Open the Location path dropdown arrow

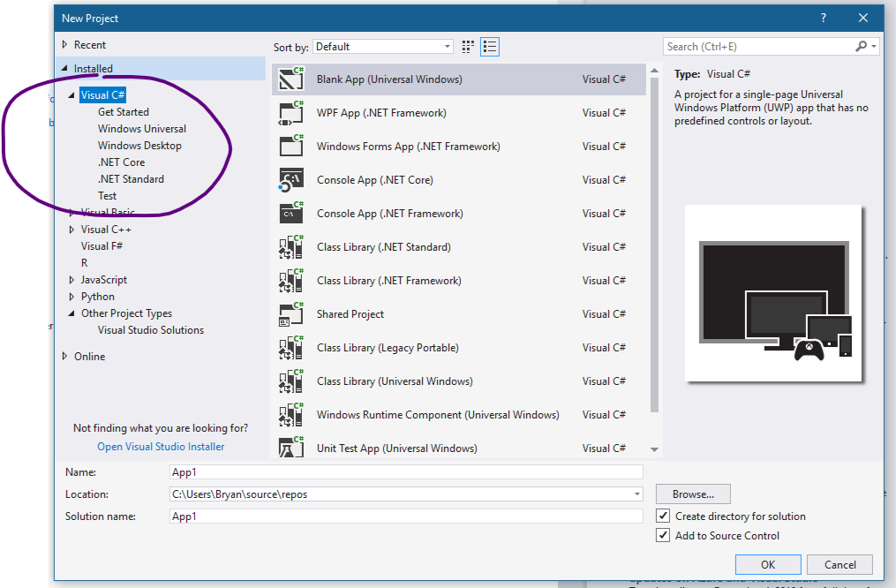(636, 494)
